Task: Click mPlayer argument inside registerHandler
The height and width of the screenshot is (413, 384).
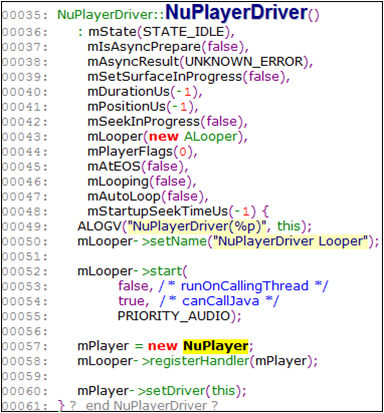Action: (281, 361)
